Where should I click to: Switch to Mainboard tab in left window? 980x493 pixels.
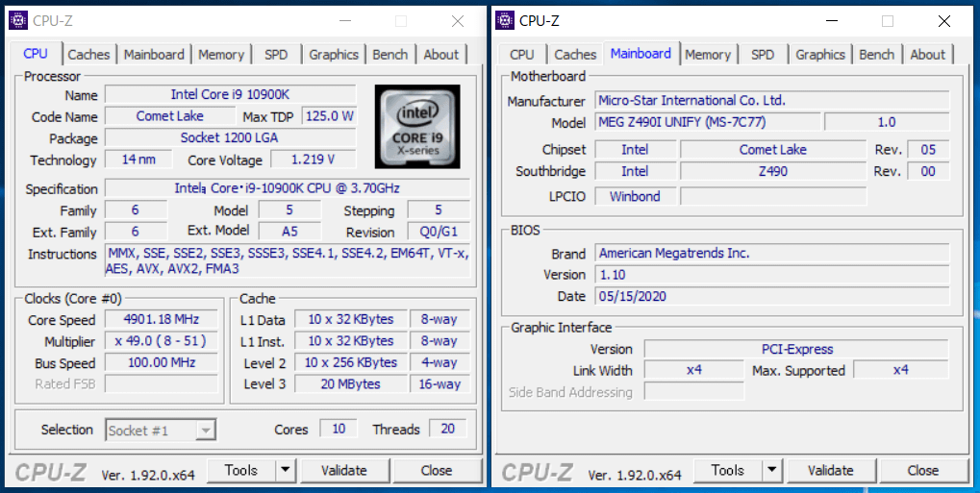154,55
